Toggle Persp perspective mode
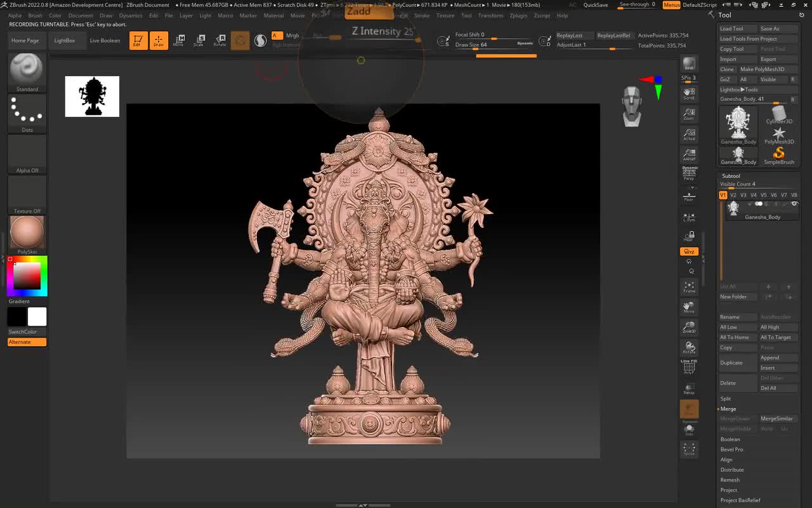Viewport: 812px width, 508px height. tap(689, 174)
